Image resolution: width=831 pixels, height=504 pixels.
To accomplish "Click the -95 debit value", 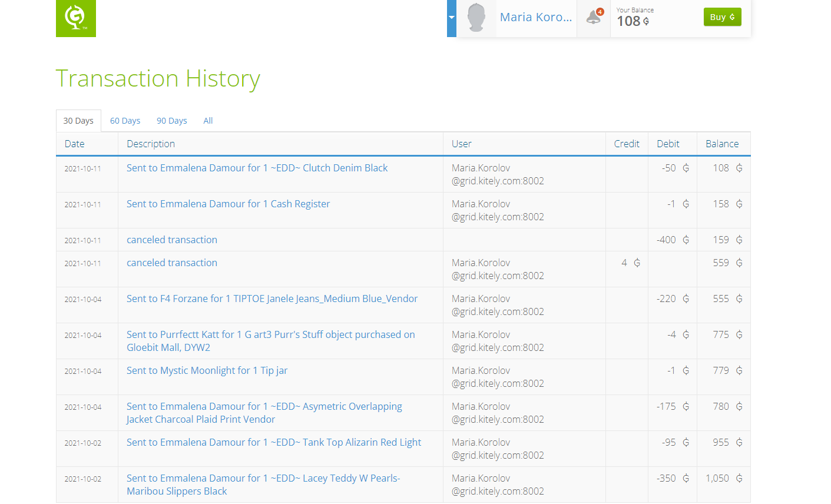I will [676, 442].
